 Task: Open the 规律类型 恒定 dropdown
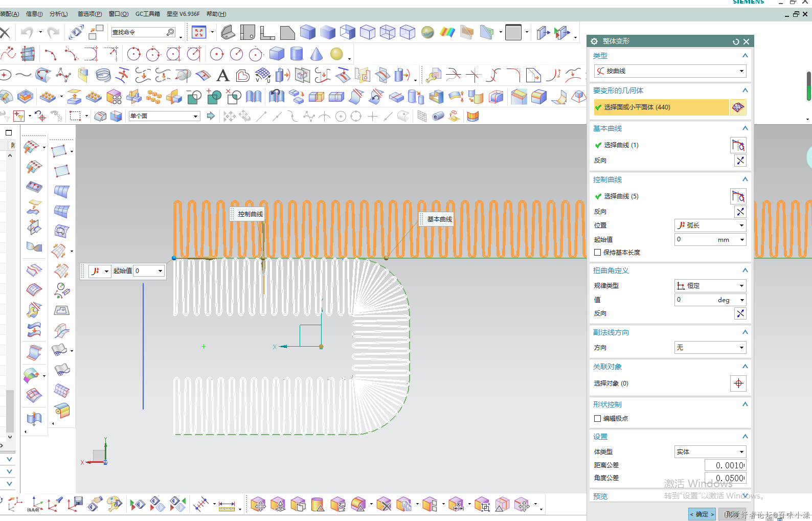[x=710, y=286]
